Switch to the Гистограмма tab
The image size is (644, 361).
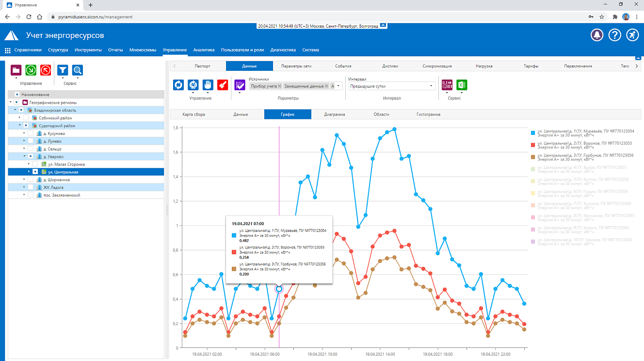(428, 115)
